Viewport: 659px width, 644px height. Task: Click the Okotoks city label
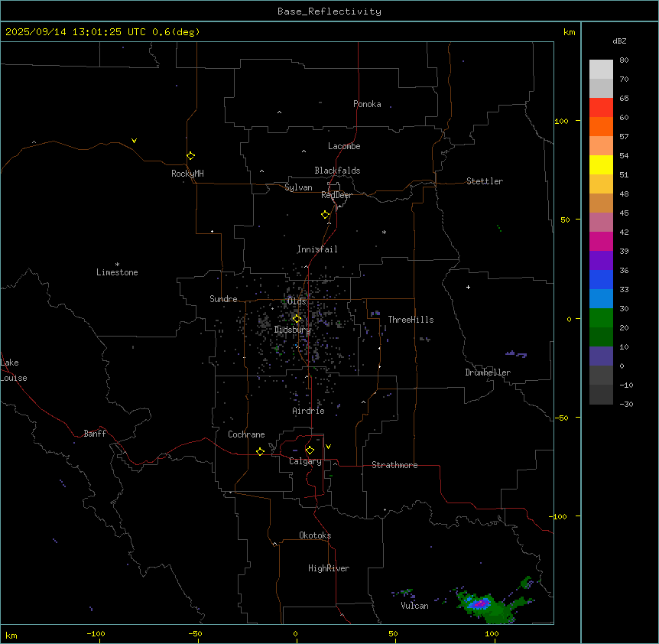315,535
